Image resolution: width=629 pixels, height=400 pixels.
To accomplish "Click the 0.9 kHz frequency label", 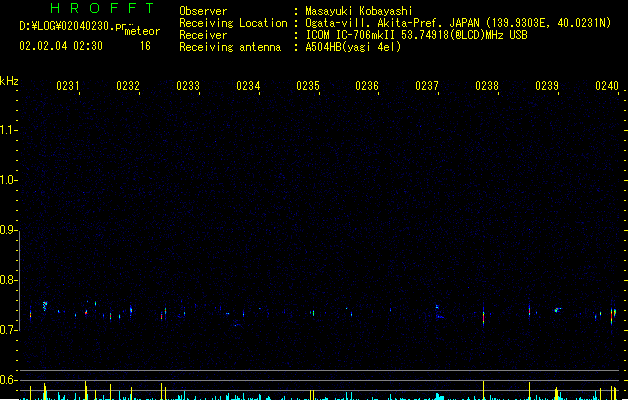I will point(7,230).
